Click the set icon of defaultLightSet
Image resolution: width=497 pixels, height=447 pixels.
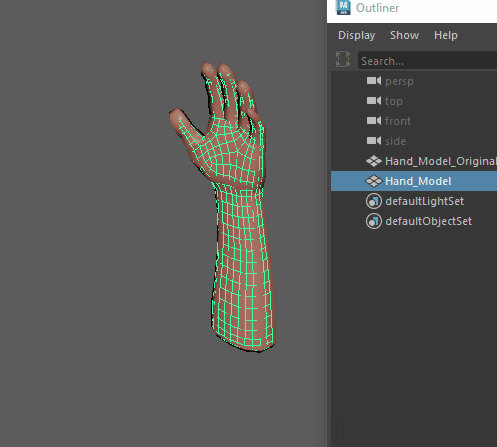pos(374,201)
